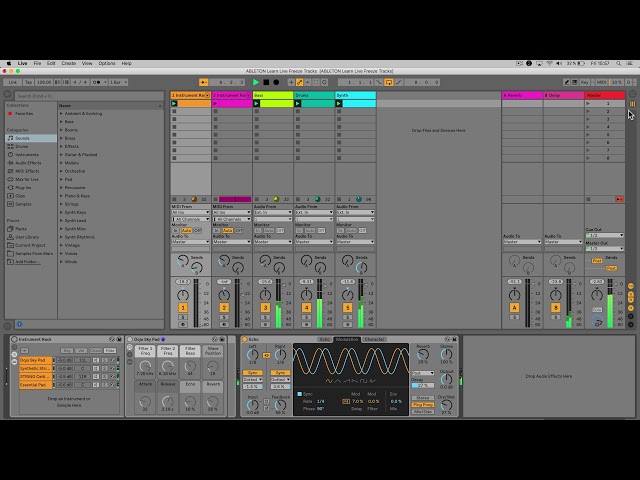The width and height of the screenshot is (640, 480).
Task: Toggle the Loop switch in transport
Action: point(389,82)
